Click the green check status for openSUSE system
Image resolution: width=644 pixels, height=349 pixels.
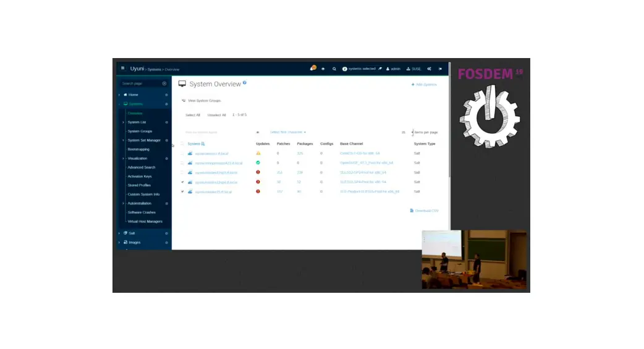click(258, 162)
